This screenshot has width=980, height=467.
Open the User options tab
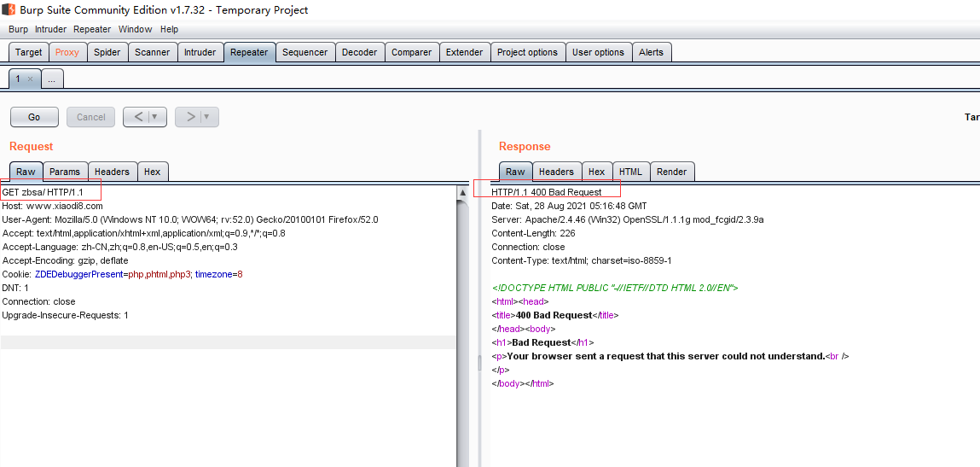[x=598, y=53]
